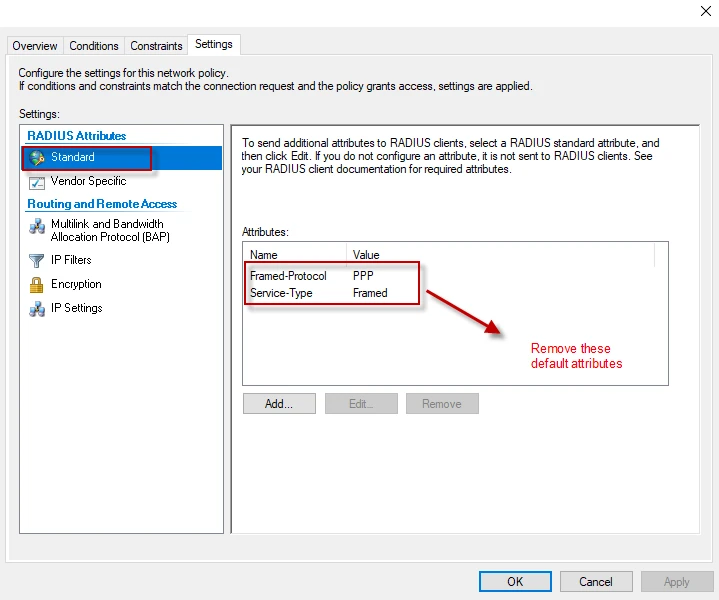Choose Vendor Specific under RADIUS Attributes
The width and height of the screenshot is (719, 600).
tap(88, 182)
